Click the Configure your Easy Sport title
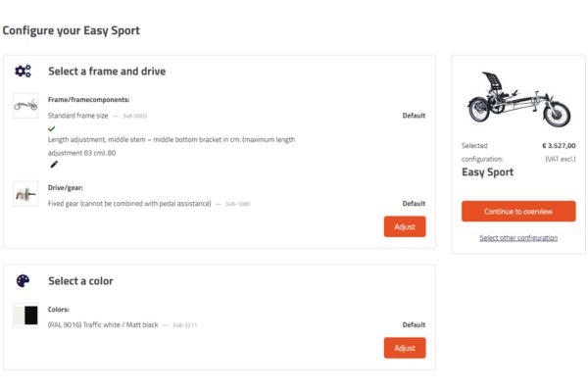This screenshot has width=588, height=392. (x=72, y=30)
